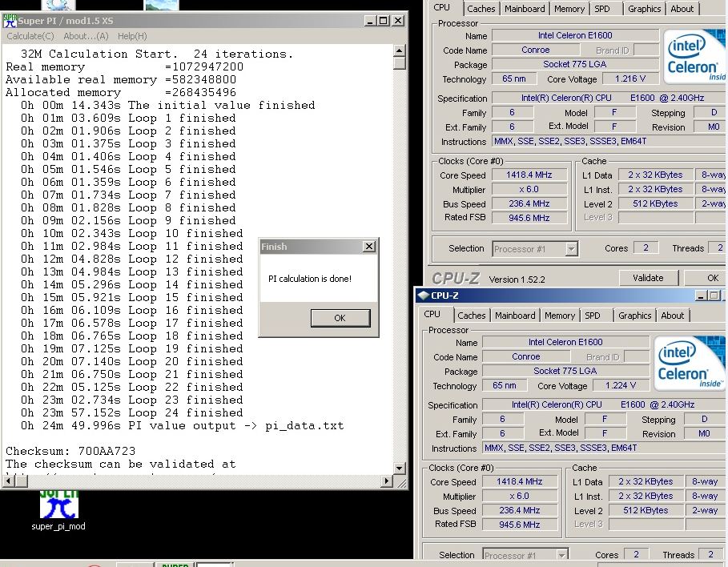Click the Intel Celeron logo in lower CPU-Z window
728x567 pixels.
tap(690, 363)
